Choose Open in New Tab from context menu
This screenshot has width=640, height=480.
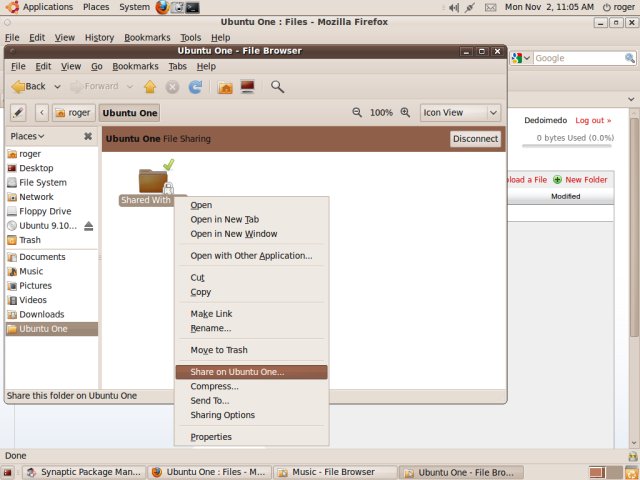click(x=251, y=220)
